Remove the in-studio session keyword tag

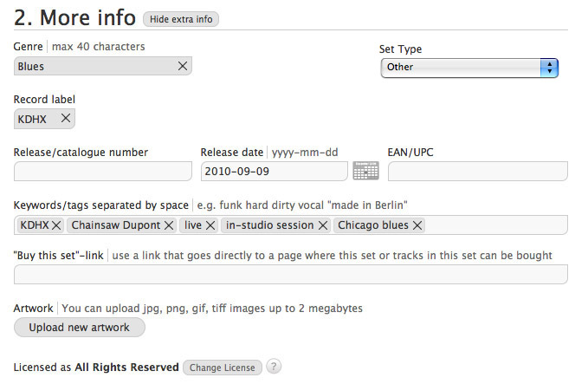click(x=323, y=225)
